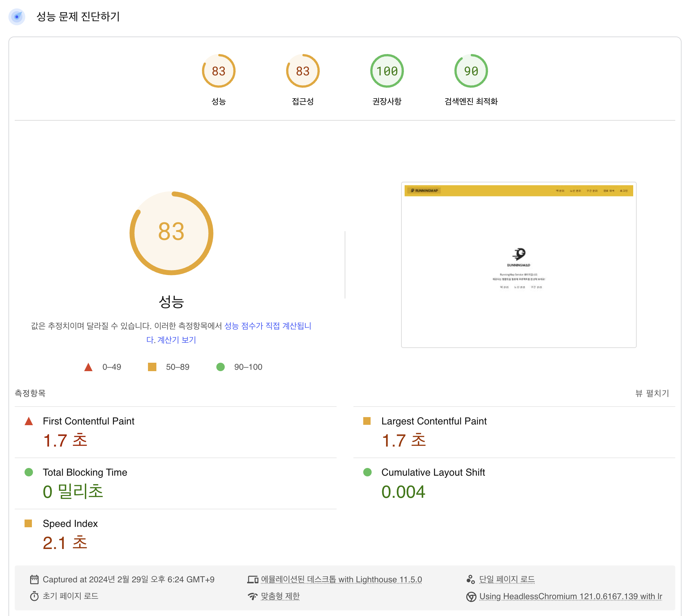
Task: Click the Chrome icon beside Using HeadlessChromium
Action: pyautogui.click(x=471, y=596)
